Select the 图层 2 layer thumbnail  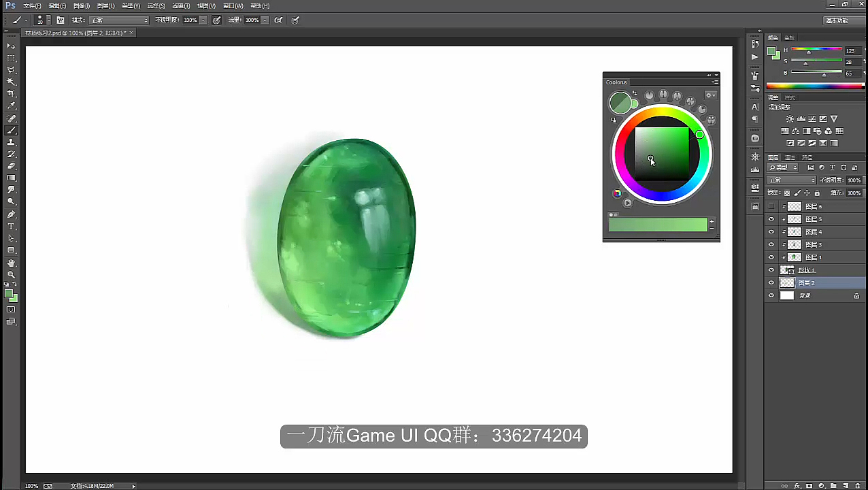(x=787, y=282)
